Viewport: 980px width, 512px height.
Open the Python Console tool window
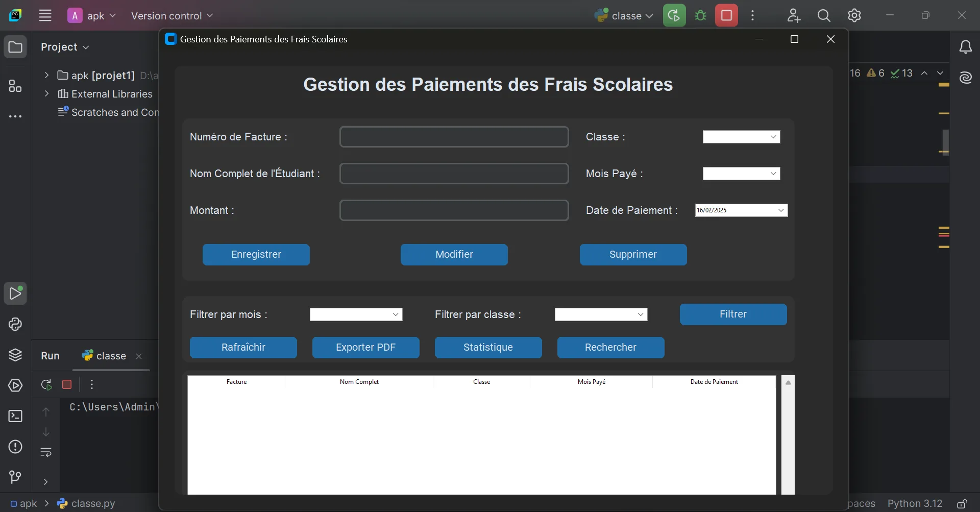[x=15, y=325]
